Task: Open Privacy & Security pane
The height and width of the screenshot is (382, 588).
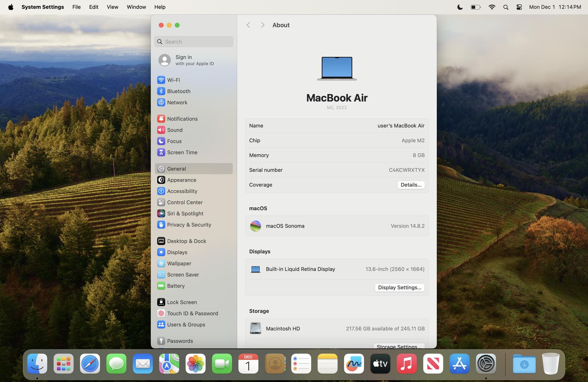Action: pos(189,225)
